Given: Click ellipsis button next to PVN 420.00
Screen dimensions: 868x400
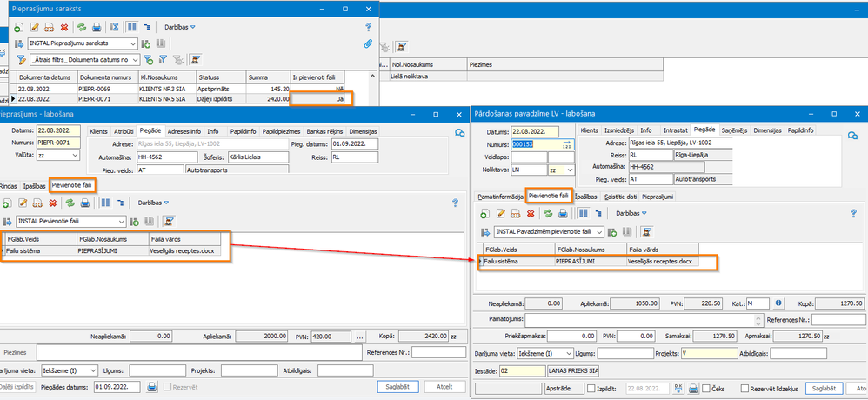Looking at the screenshot, I should click(360, 336).
